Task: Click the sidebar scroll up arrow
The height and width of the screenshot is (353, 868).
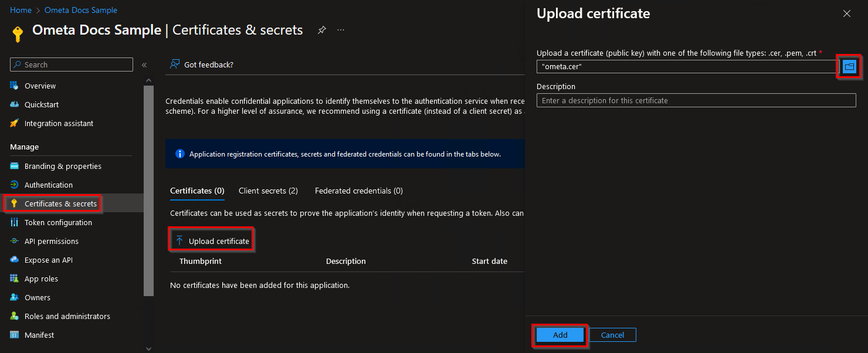Action: [x=148, y=80]
